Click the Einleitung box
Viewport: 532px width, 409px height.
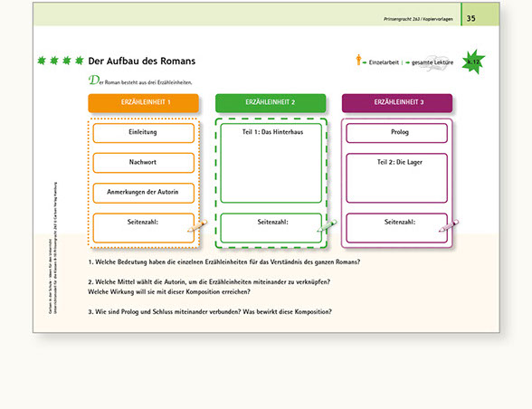144,133
